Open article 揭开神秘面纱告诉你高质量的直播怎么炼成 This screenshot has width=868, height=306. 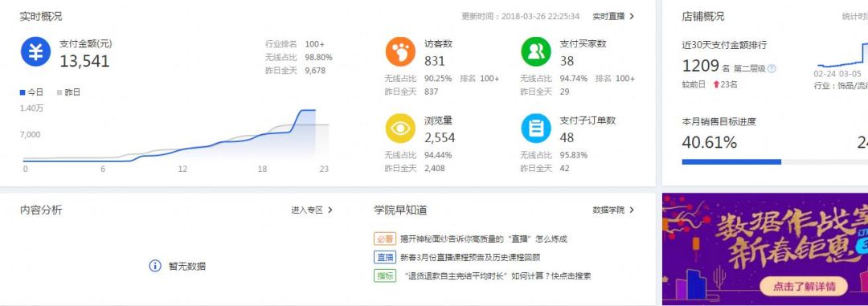point(483,239)
